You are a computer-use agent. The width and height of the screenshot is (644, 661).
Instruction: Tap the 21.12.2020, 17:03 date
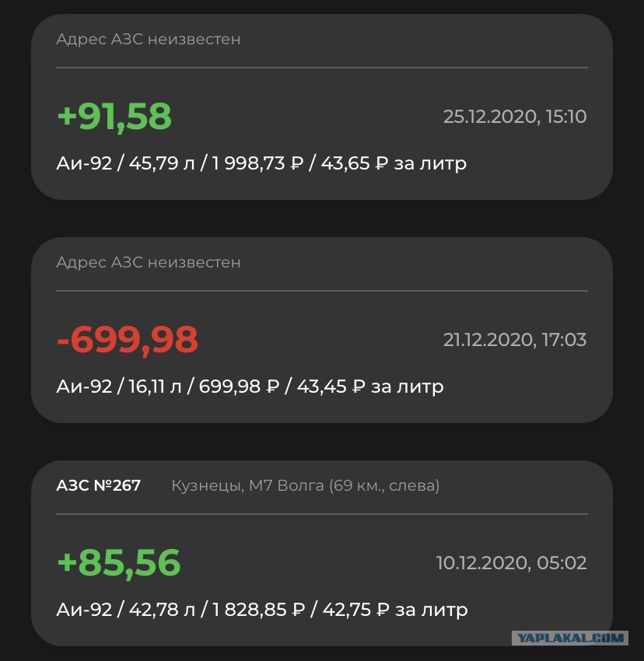tap(515, 340)
